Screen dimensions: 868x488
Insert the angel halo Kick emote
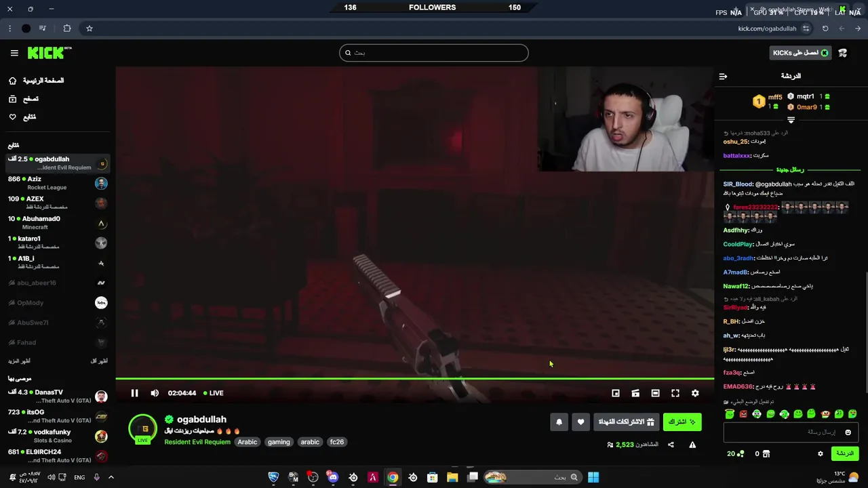click(730, 413)
